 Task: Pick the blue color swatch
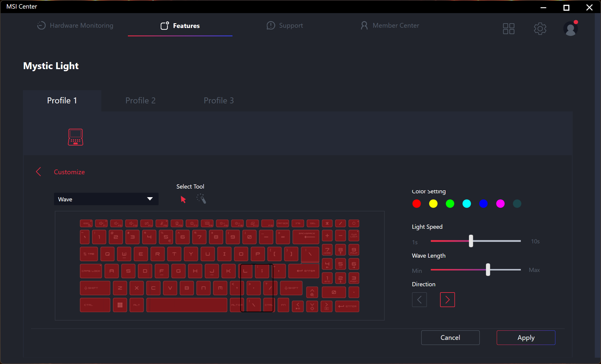483,204
